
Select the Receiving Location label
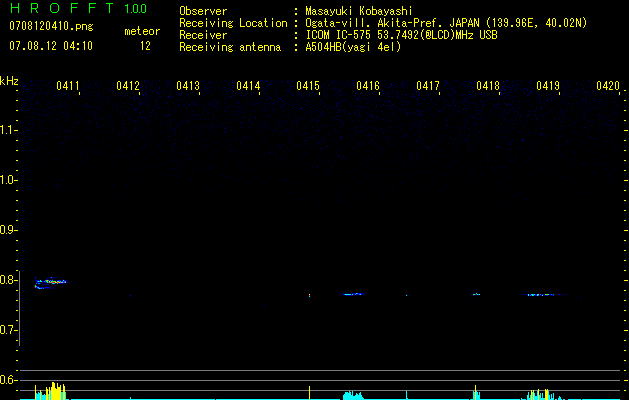tap(233, 23)
